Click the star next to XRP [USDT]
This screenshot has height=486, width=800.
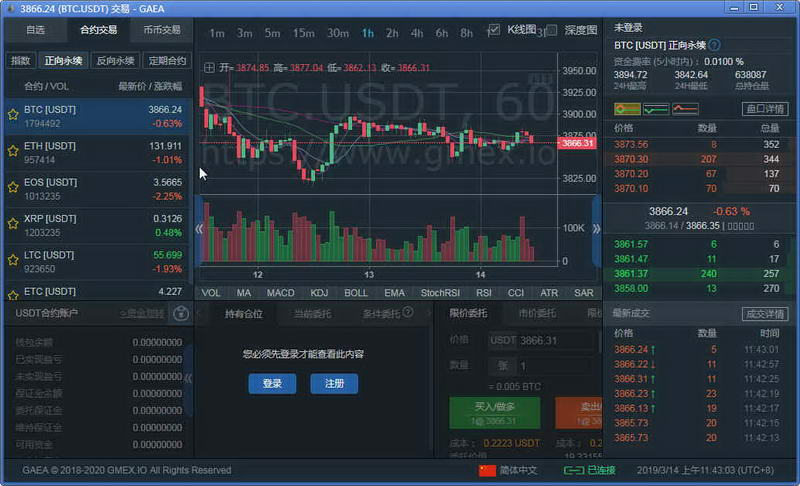[13, 225]
